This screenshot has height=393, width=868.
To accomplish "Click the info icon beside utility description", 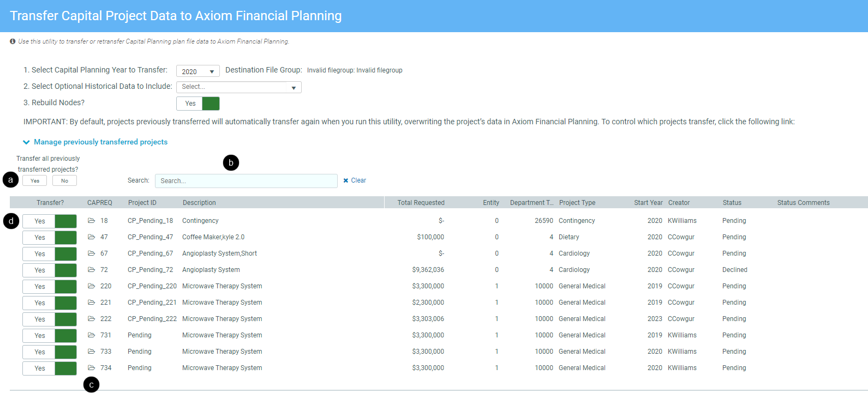I will tap(13, 41).
